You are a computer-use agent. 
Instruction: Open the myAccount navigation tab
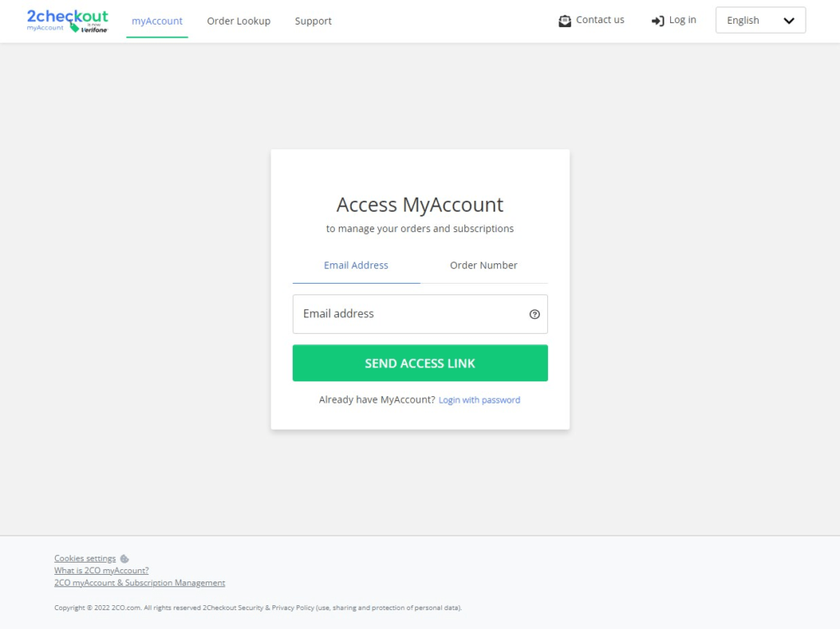click(157, 21)
